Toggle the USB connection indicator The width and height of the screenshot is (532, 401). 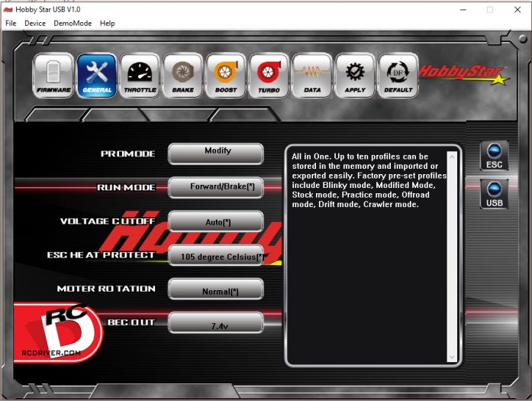click(x=494, y=193)
